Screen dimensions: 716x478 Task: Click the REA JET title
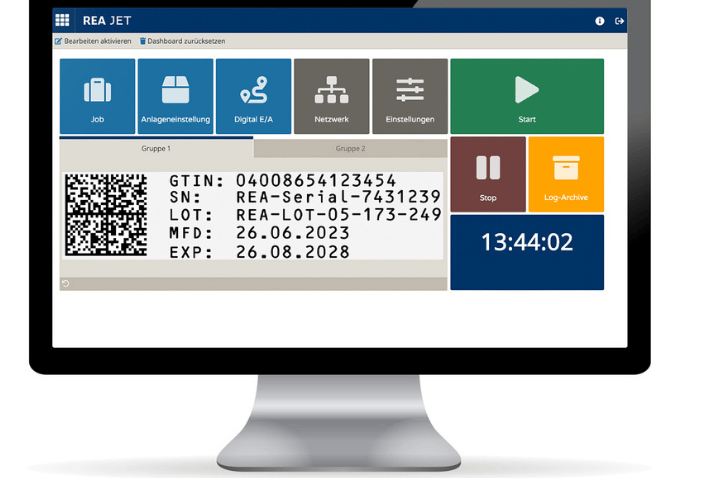[x=107, y=21]
